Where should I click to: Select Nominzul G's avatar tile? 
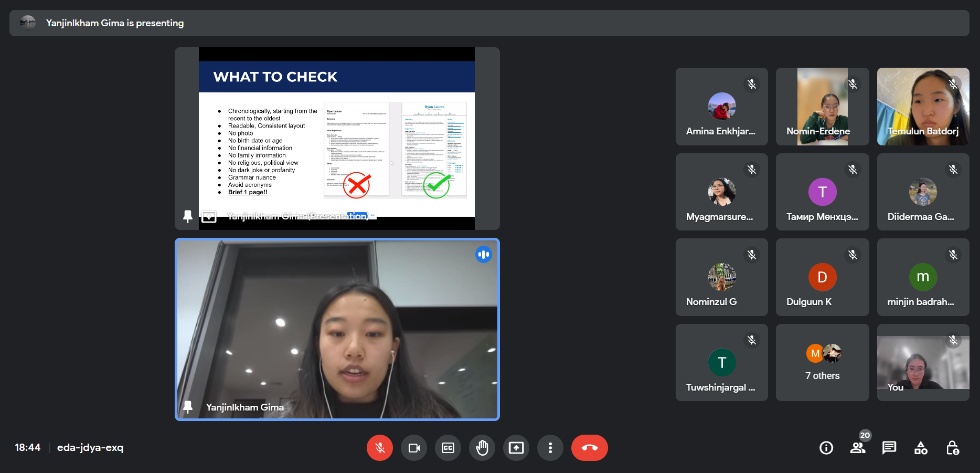722,277
